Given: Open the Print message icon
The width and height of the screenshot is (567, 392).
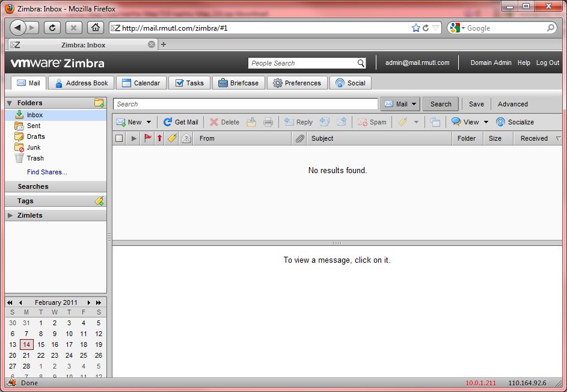Looking at the screenshot, I should point(268,122).
